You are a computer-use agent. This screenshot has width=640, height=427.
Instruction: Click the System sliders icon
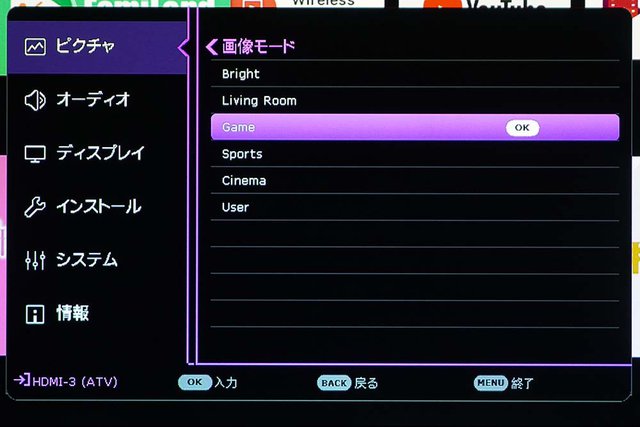(35, 260)
